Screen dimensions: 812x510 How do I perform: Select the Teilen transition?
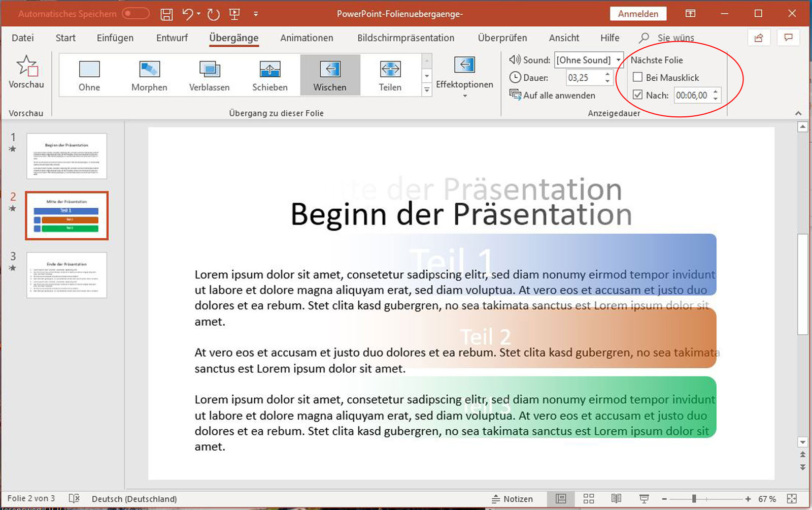tap(390, 75)
